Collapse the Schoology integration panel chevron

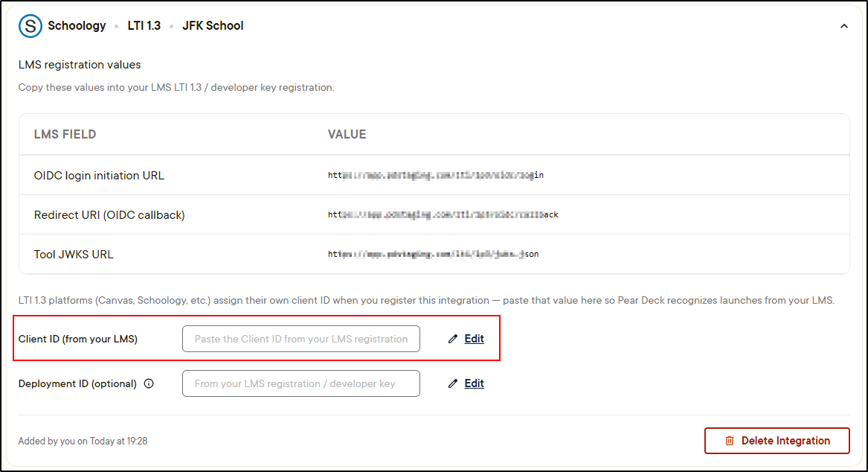click(x=843, y=26)
